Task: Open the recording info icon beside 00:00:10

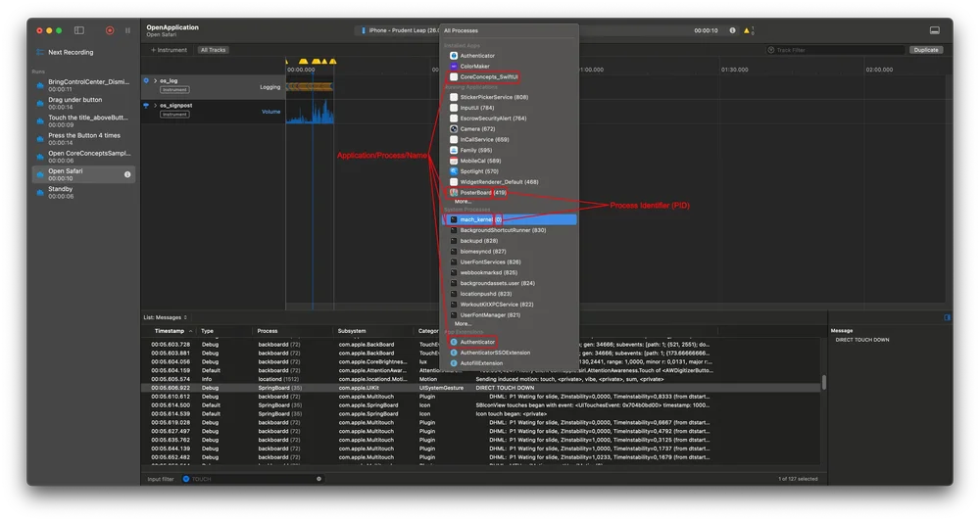Action: (x=732, y=30)
